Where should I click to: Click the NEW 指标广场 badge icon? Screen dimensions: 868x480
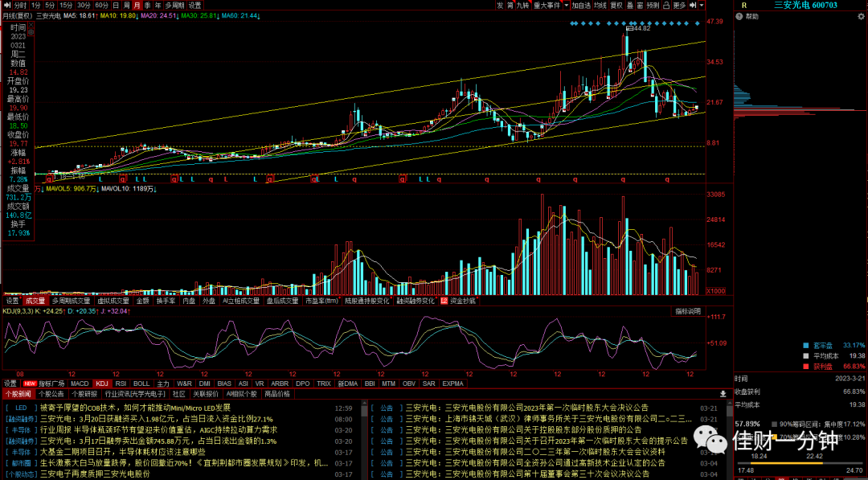(x=30, y=383)
